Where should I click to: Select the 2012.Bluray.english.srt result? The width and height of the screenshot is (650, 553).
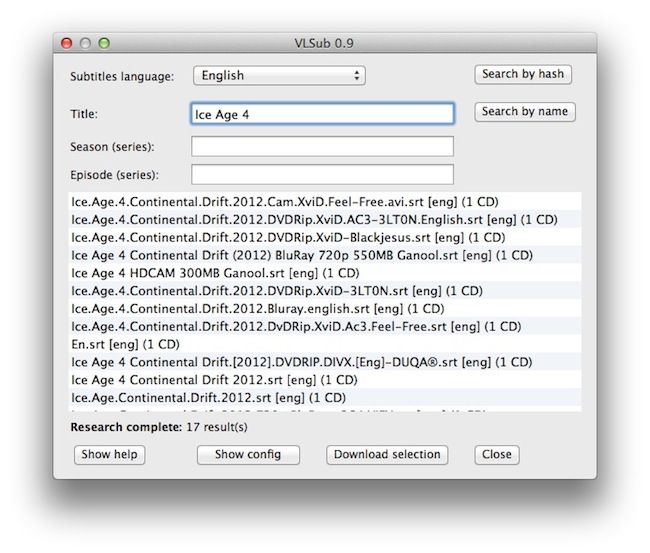pos(325,309)
